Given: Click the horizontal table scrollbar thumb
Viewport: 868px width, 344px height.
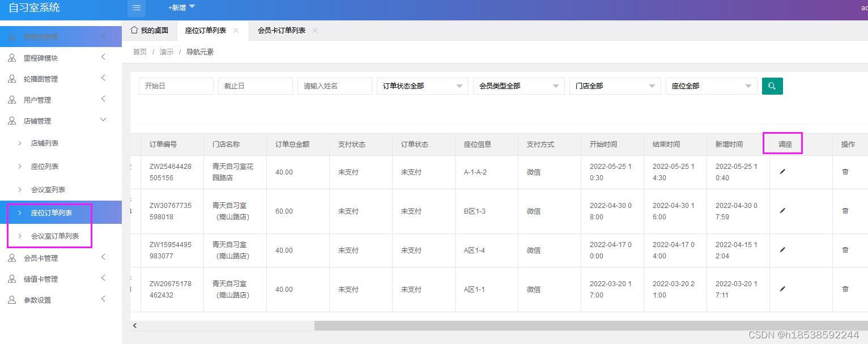Looking at the screenshot, I should tap(591, 326).
